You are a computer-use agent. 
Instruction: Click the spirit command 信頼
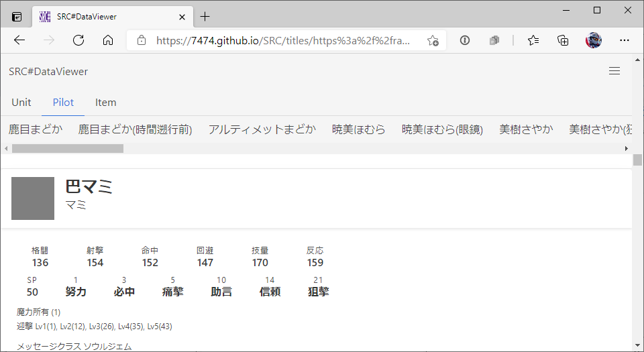(270, 292)
